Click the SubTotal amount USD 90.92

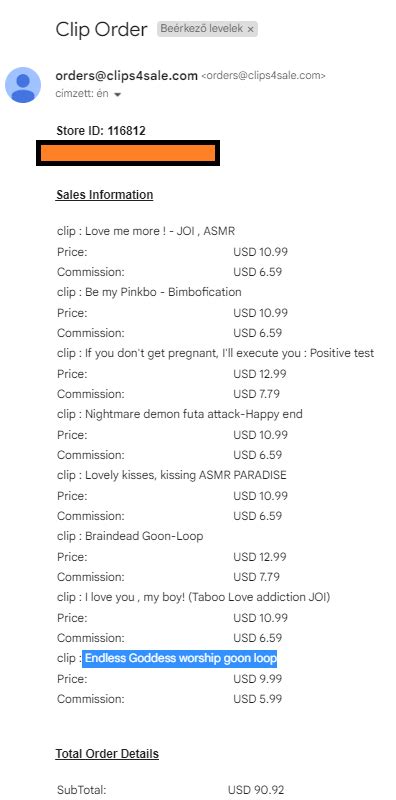point(256,790)
